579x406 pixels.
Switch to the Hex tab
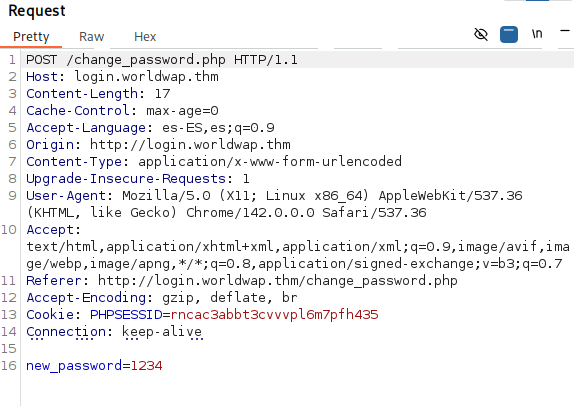click(145, 37)
